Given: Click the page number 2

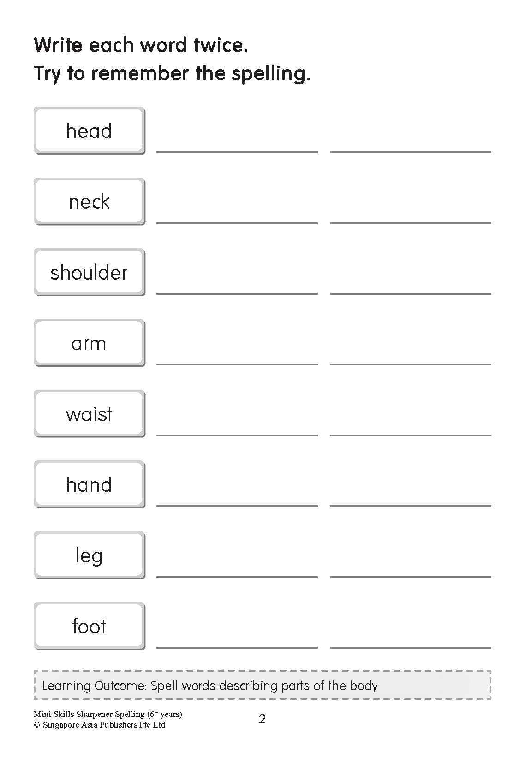Looking at the screenshot, I should [262, 719].
